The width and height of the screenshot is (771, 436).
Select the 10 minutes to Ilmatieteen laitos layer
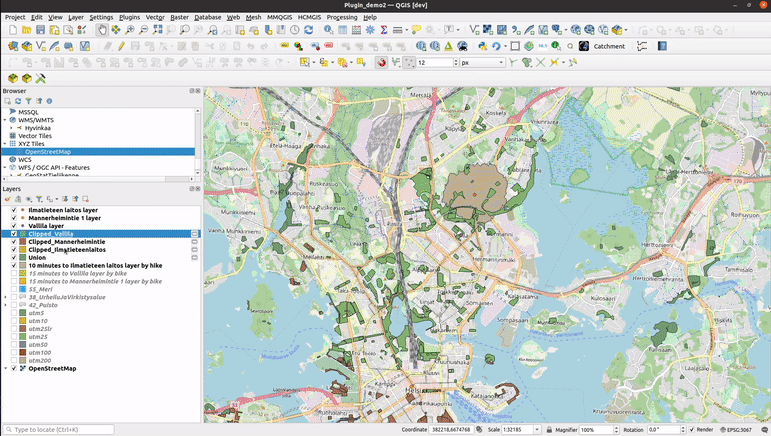95,265
